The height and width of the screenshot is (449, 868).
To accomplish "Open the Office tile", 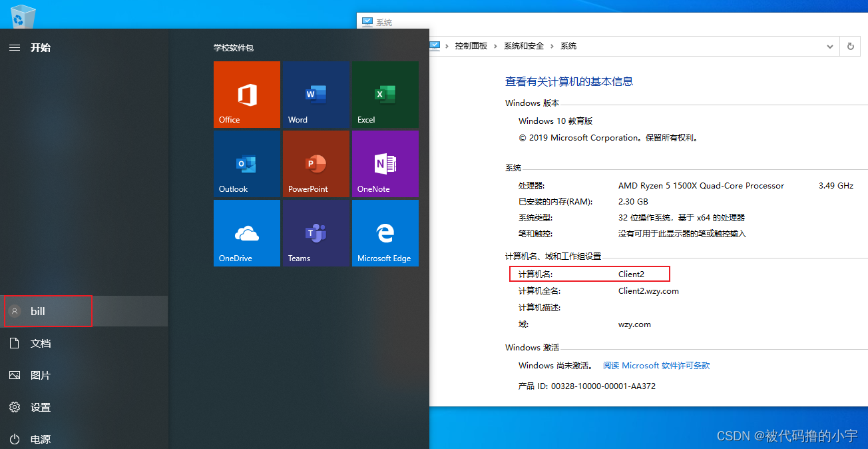I will coord(247,95).
